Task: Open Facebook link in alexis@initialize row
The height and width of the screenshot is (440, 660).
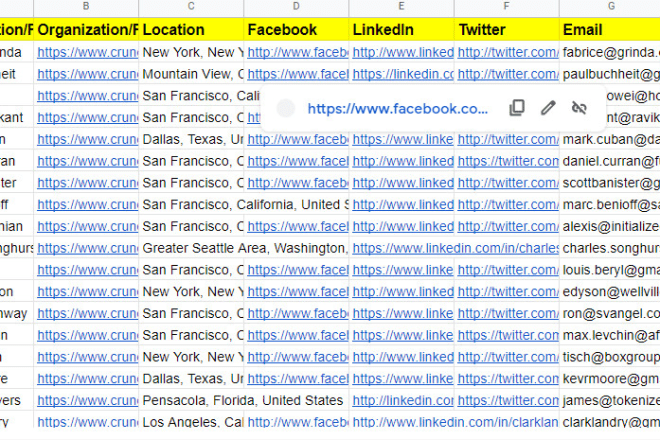Action: pos(298,227)
